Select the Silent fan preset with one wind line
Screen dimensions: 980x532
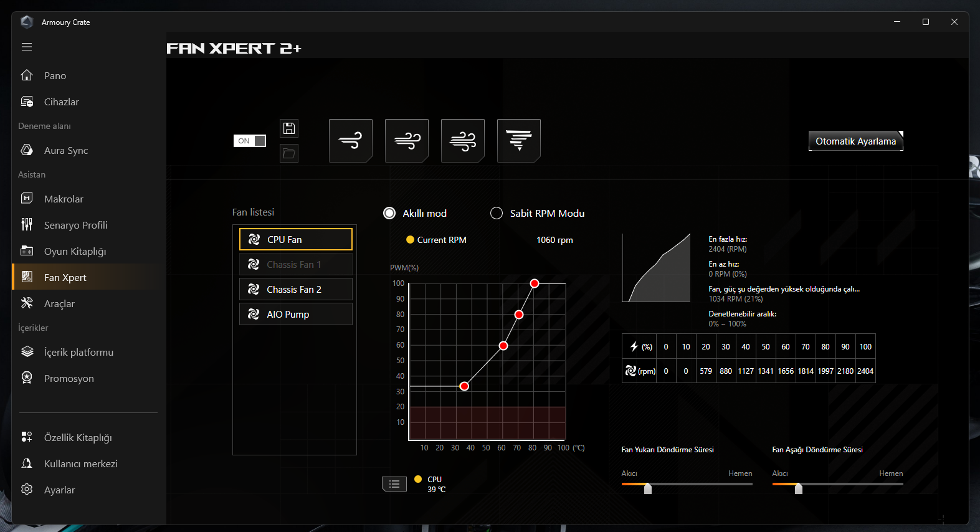(351, 141)
